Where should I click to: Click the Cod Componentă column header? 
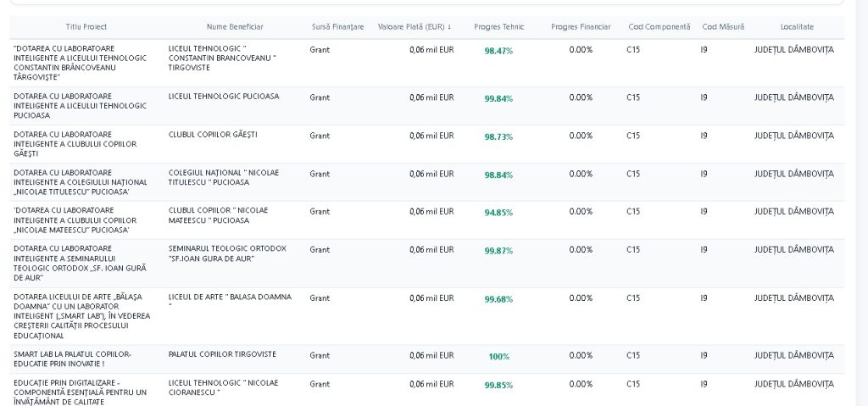pyautogui.click(x=659, y=26)
